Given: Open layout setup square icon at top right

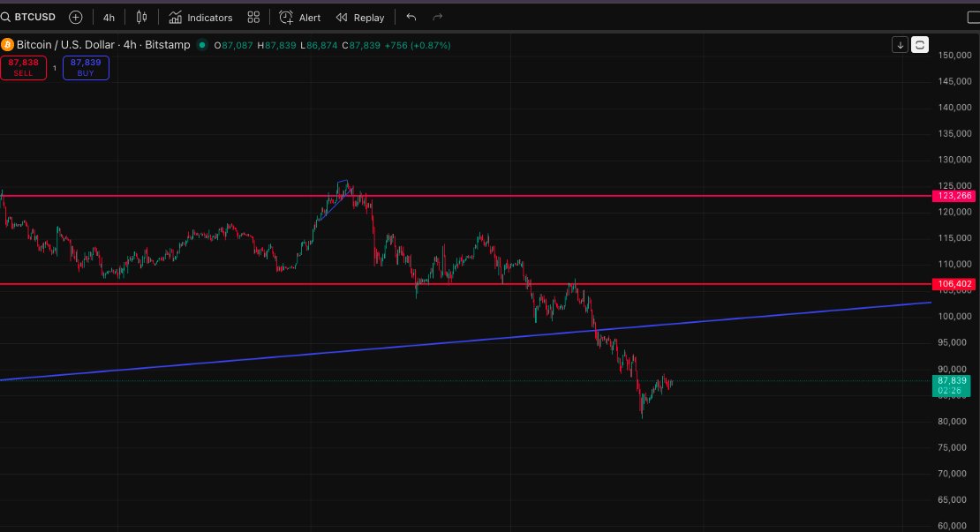Looking at the screenshot, I should pos(973,18).
